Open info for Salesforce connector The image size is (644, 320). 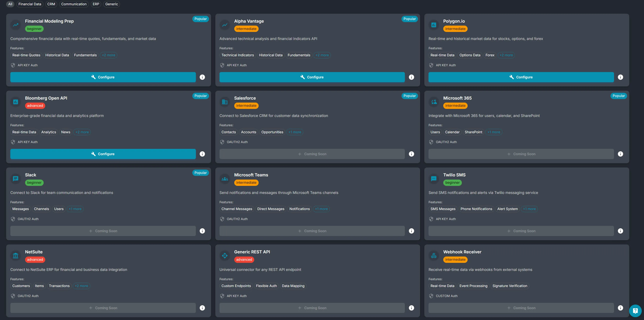click(411, 154)
